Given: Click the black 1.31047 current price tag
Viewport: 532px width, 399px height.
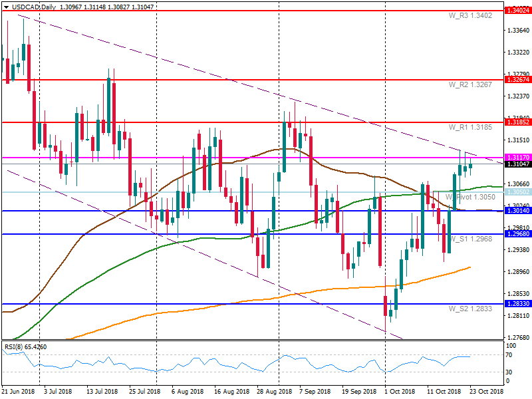Looking at the screenshot, I should [x=517, y=164].
